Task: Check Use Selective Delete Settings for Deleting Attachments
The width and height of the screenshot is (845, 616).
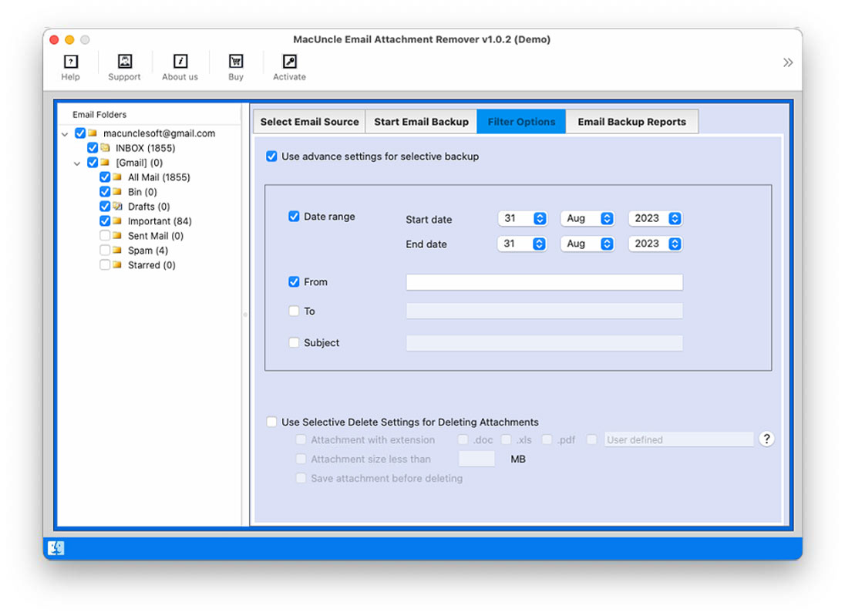Action: (271, 422)
